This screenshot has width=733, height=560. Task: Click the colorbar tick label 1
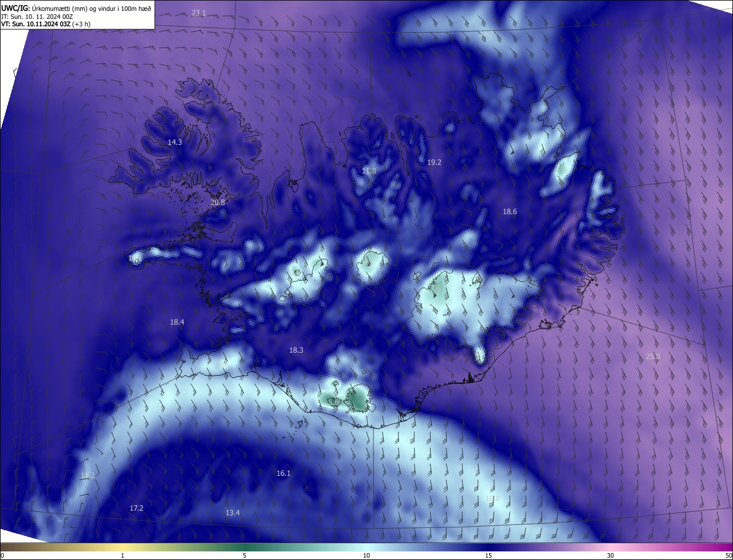click(x=123, y=555)
